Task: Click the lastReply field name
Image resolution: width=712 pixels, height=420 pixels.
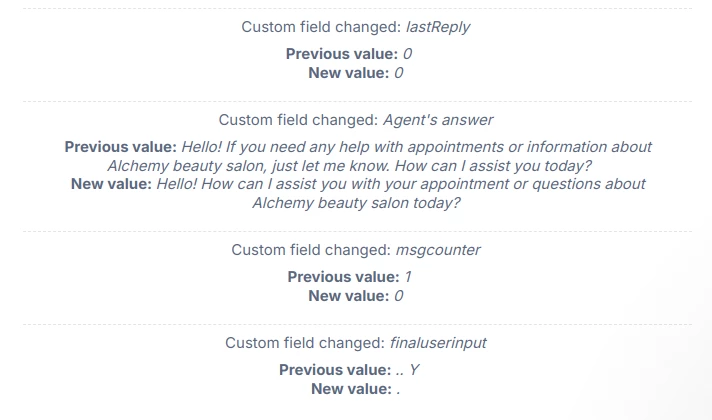Action: (x=438, y=27)
